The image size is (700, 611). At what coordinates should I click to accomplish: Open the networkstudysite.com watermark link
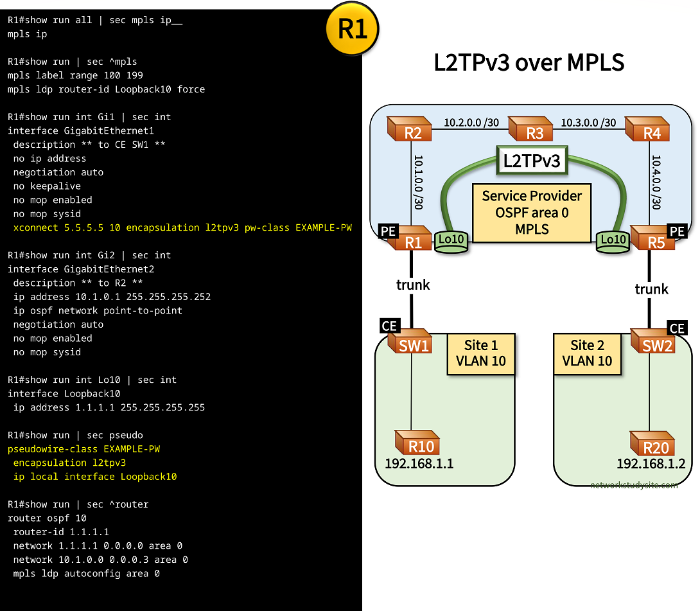(x=633, y=485)
